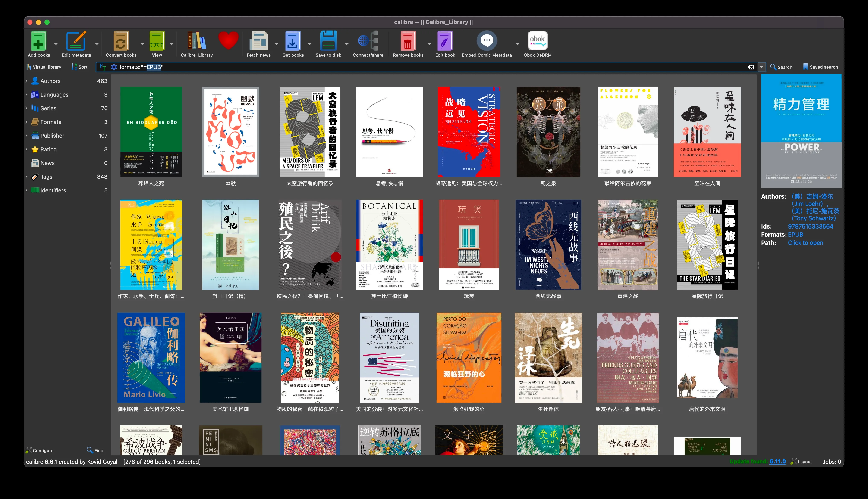Click the View book icon

157,41
